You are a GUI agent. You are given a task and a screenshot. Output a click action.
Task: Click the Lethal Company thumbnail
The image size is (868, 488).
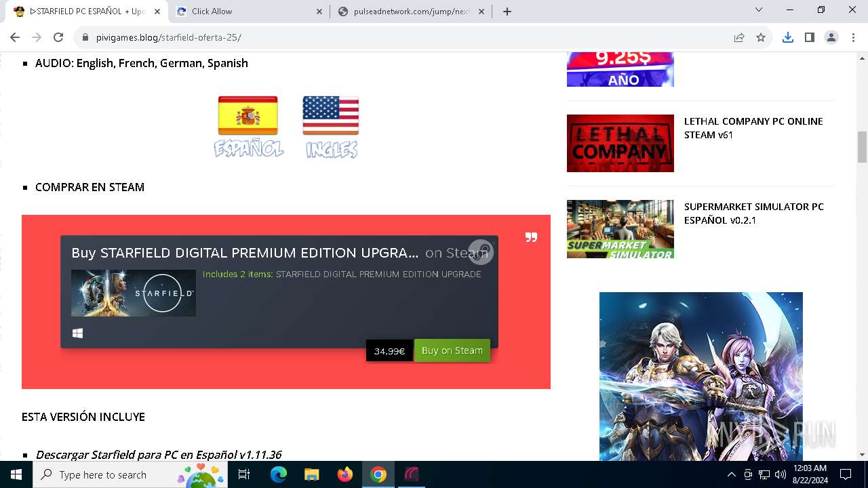(x=620, y=143)
